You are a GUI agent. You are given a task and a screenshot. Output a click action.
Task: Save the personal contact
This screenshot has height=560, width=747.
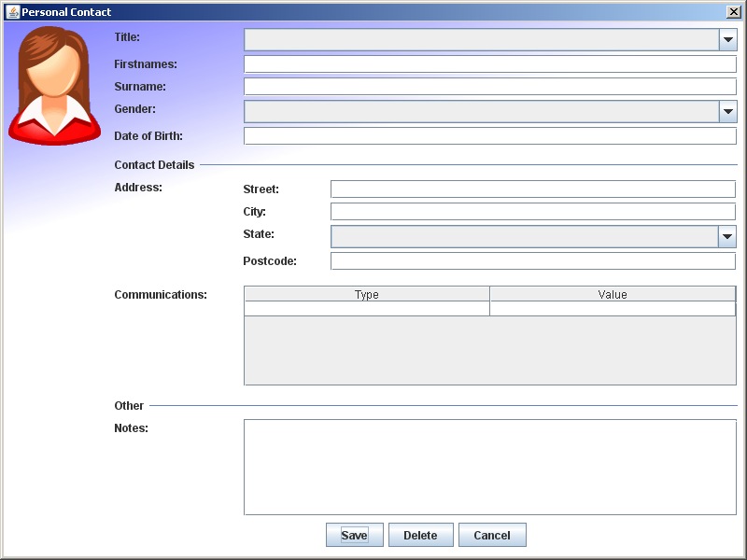tap(354, 535)
